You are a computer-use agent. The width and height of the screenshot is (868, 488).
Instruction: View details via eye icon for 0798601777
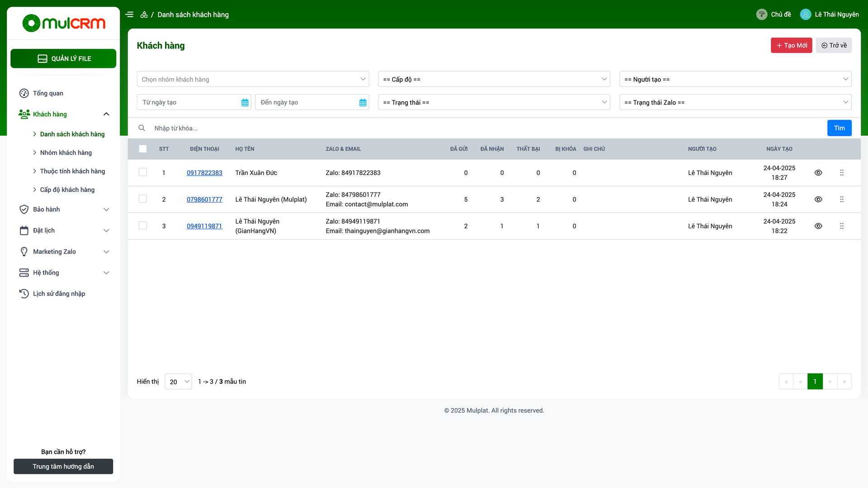click(818, 199)
